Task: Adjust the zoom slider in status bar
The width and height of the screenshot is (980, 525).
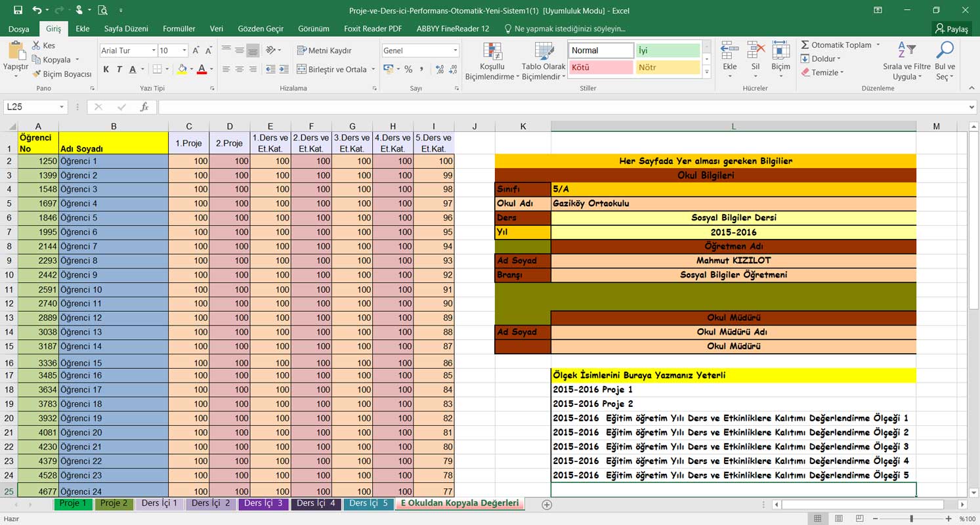Action: click(911, 518)
